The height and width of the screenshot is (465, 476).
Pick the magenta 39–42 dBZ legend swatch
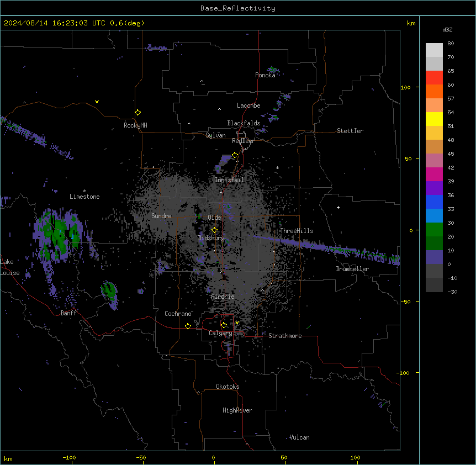[x=434, y=174]
